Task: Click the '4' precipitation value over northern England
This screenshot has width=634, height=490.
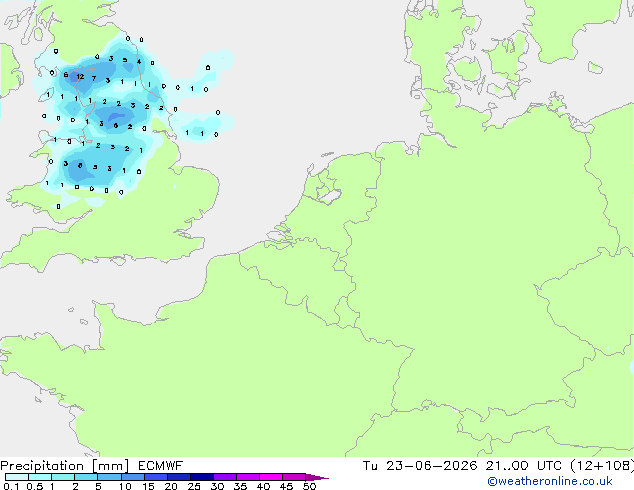Action: click(x=139, y=61)
